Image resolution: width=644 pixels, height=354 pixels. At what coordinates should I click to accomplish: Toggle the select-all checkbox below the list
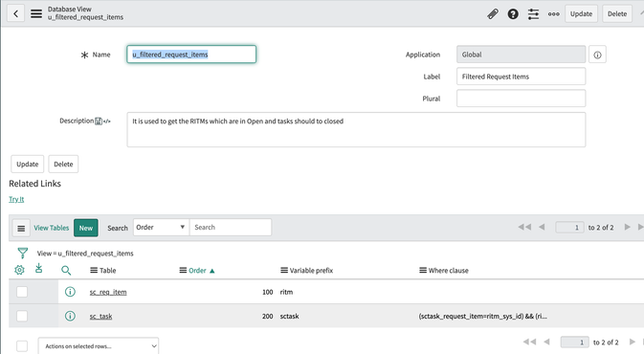[x=22, y=346]
